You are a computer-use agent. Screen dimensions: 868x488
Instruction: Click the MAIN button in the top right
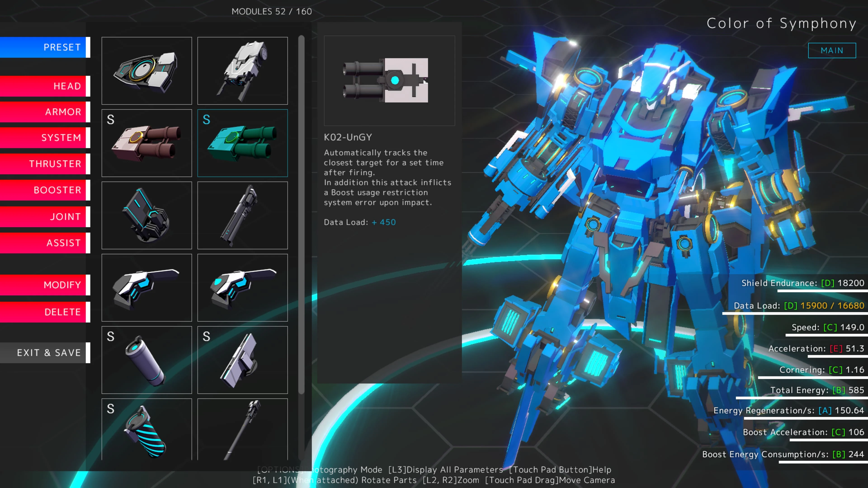click(832, 50)
